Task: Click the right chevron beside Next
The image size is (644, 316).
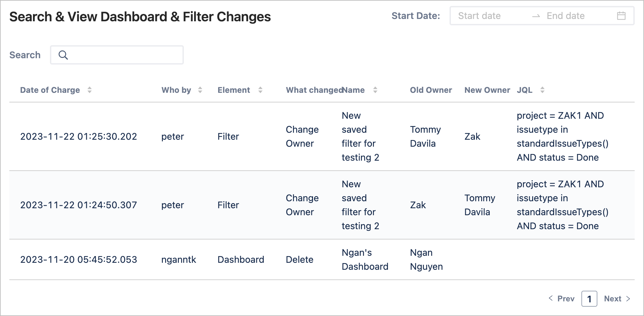Action: pos(628,298)
